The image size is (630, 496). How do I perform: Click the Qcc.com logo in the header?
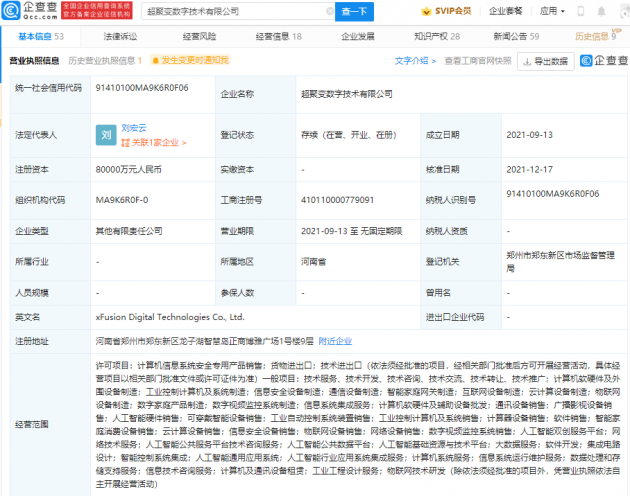tap(30, 10)
